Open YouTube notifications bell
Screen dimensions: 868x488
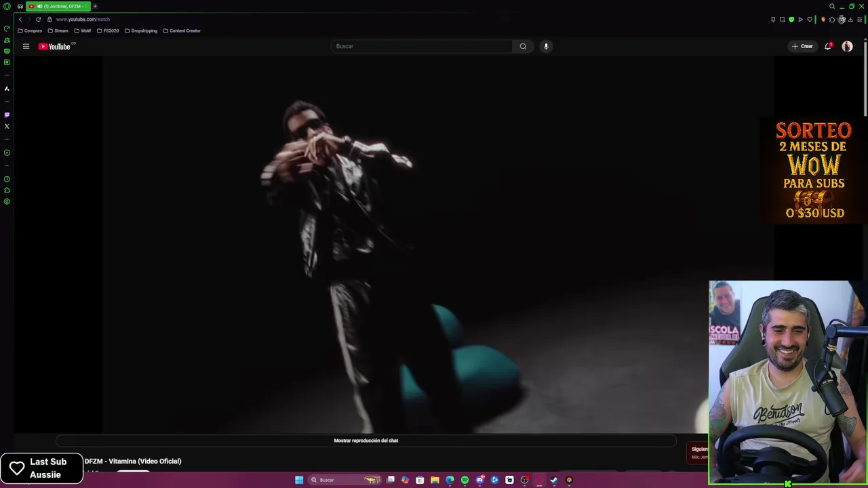[828, 46]
